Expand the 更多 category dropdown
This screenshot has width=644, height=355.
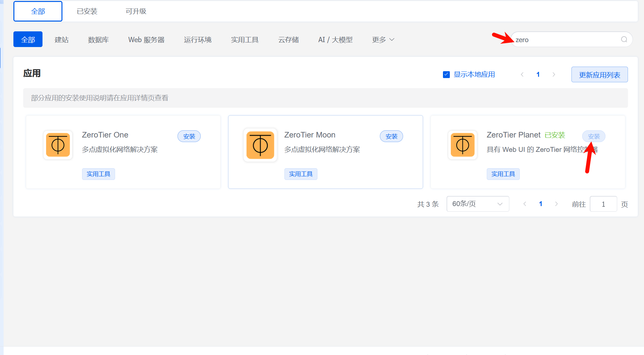tap(383, 40)
